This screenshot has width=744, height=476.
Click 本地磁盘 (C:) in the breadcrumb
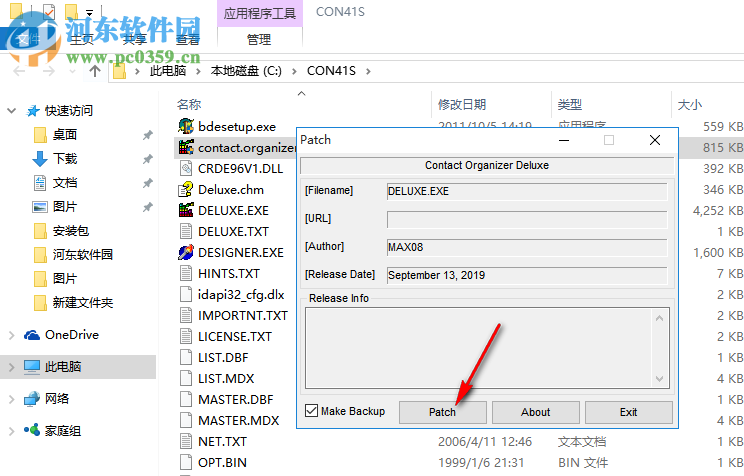[x=246, y=71]
